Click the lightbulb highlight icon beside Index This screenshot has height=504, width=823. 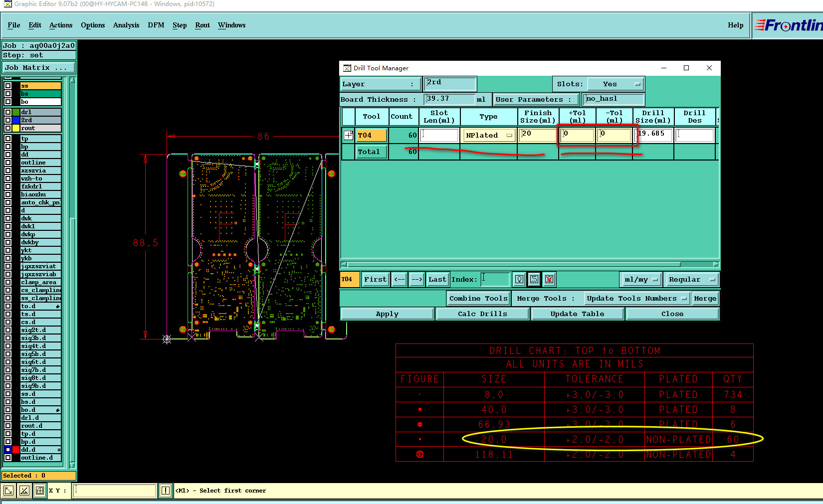point(519,280)
